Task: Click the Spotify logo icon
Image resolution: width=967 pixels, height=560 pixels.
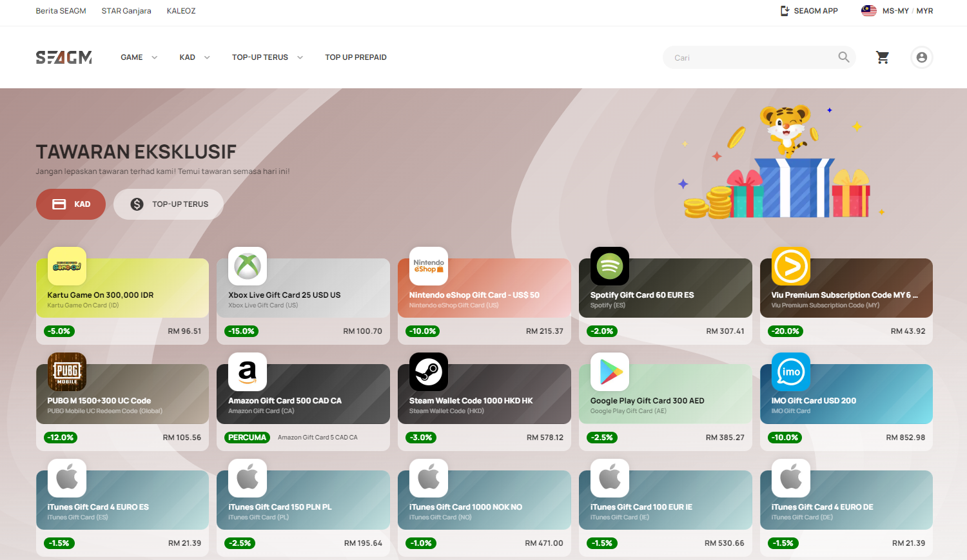Action: click(610, 266)
